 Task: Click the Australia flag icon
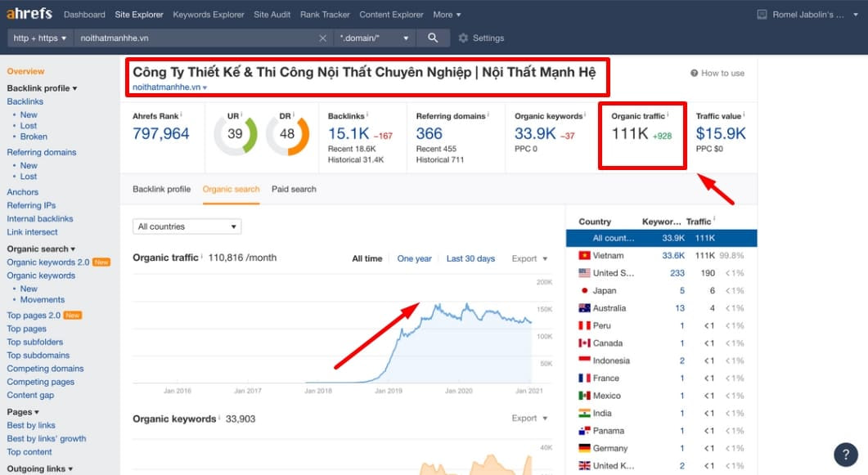pyautogui.click(x=585, y=308)
